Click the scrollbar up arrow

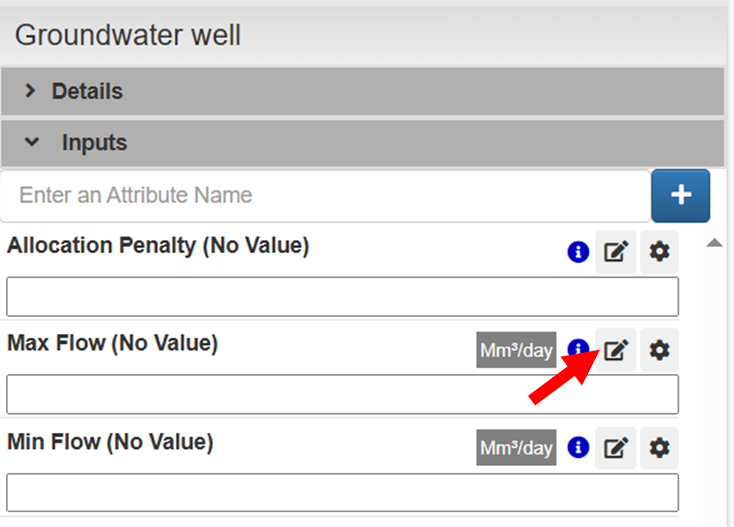coord(714,243)
